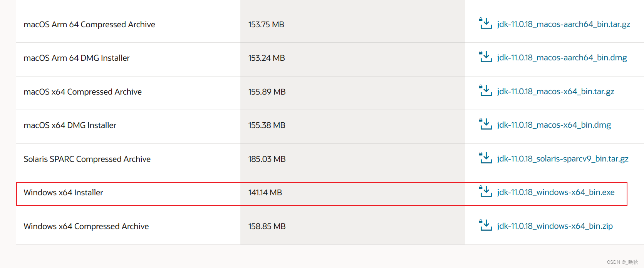The height and width of the screenshot is (268, 644).
Task: Open jdk-11.0.18_macos-aarch64_bin.dmg link
Action: coord(562,58)
